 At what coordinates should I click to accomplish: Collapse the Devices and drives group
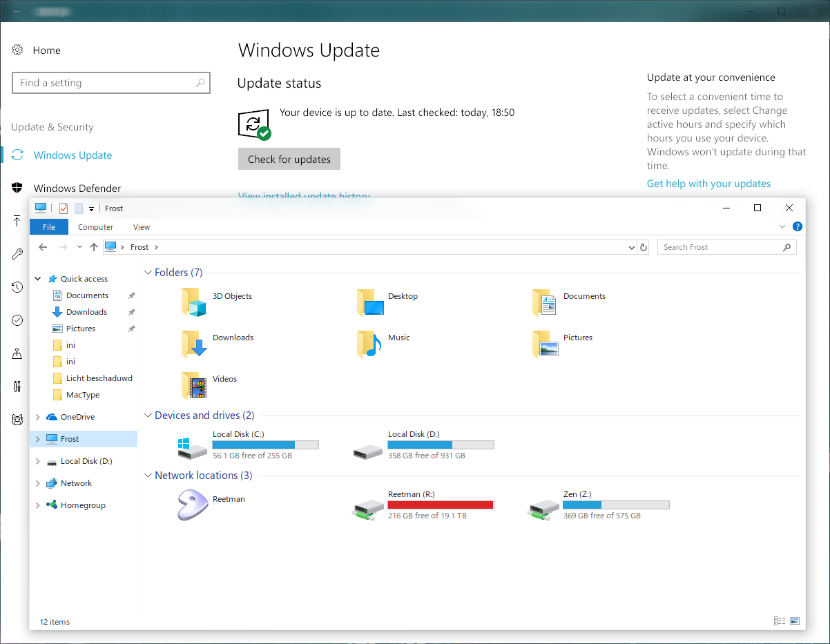tap(147, 416)
